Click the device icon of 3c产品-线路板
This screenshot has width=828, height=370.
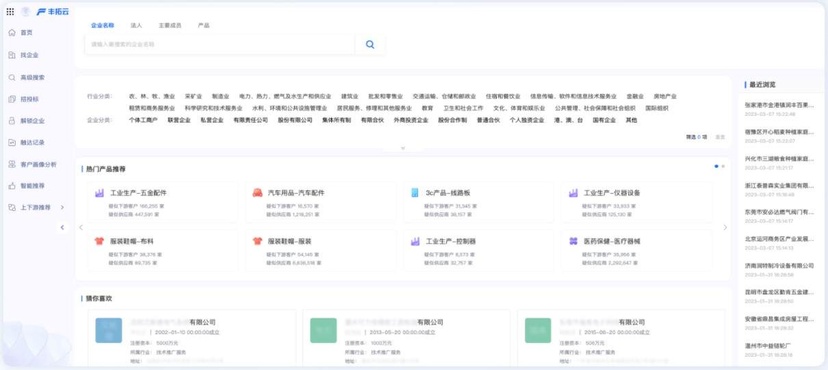[415, 193]
